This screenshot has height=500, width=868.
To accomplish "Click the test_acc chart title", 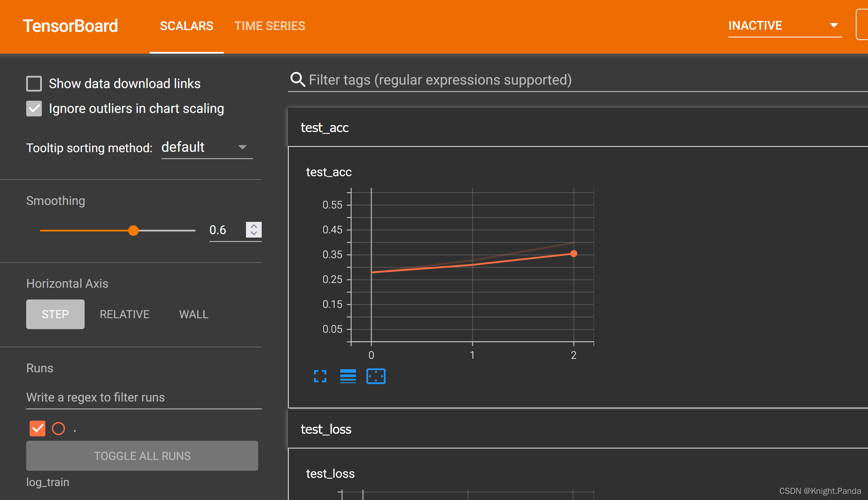I will 329,172.
